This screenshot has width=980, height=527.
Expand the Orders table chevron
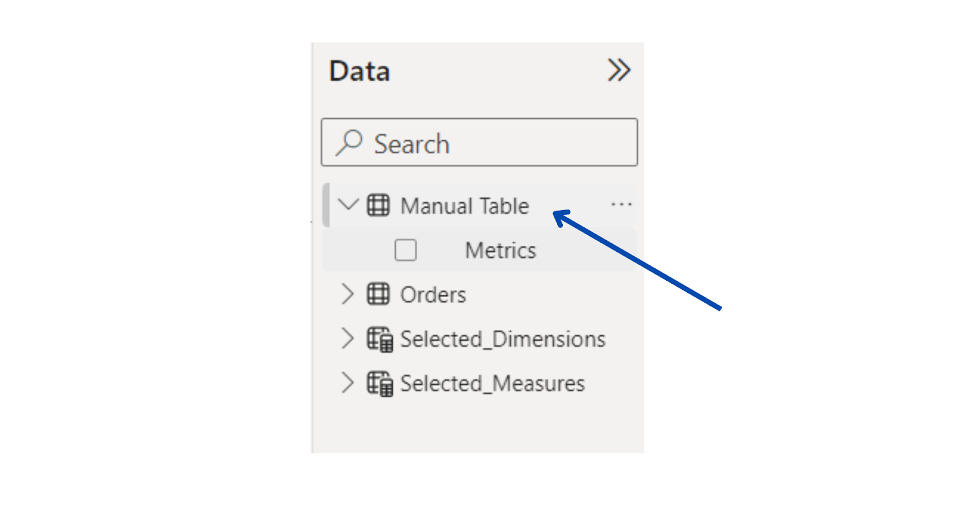pyautogui.click(x=347, y=294)
